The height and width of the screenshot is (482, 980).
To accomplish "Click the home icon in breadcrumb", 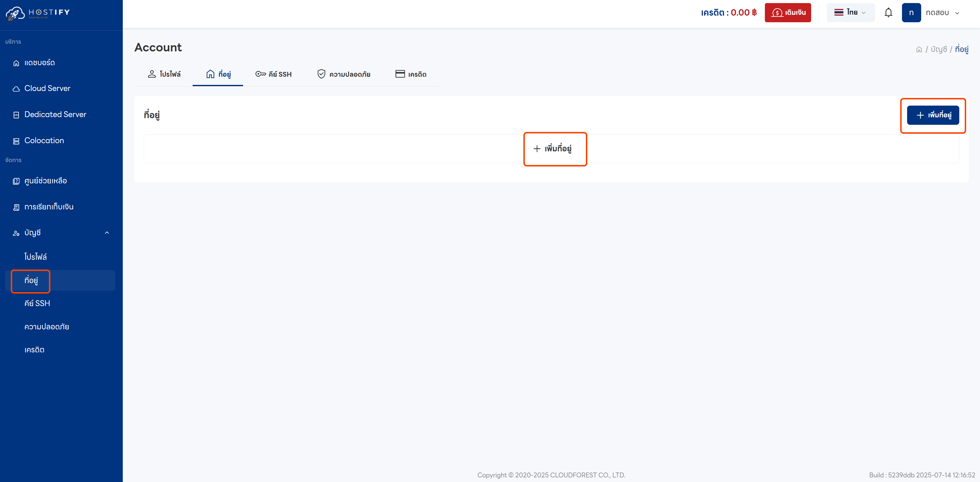I will click(919, 49).
